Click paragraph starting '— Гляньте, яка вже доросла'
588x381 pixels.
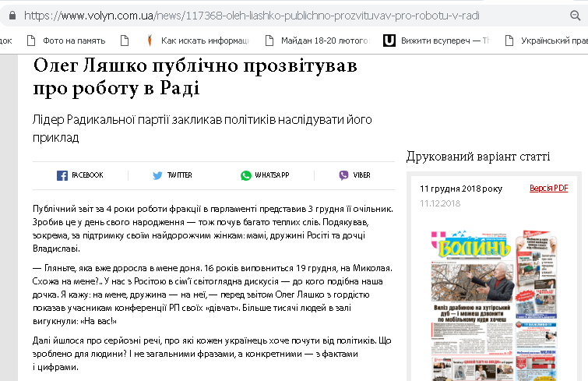(213, 295)
